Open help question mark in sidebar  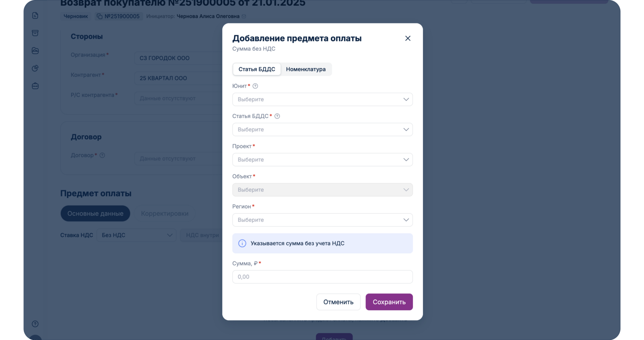click(35, 324)
